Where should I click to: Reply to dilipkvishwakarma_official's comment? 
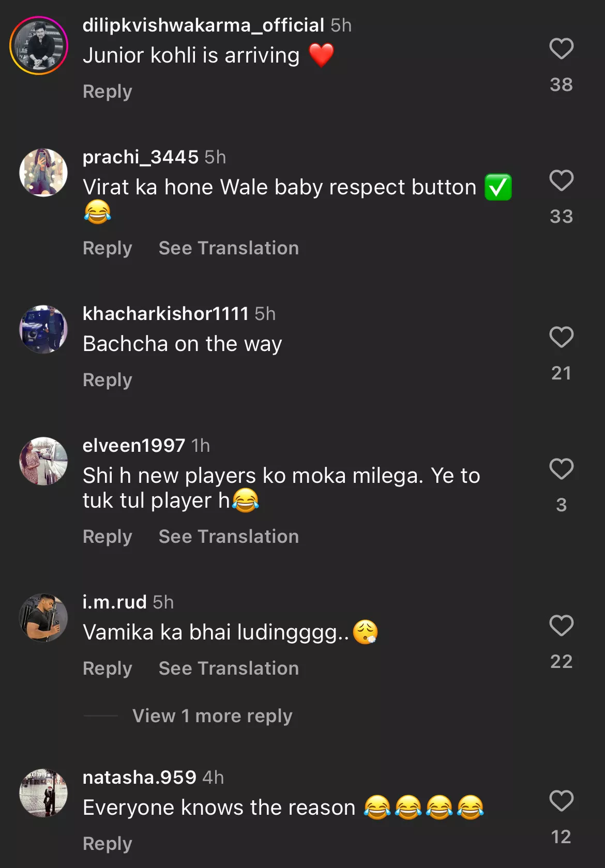(108, 92)
